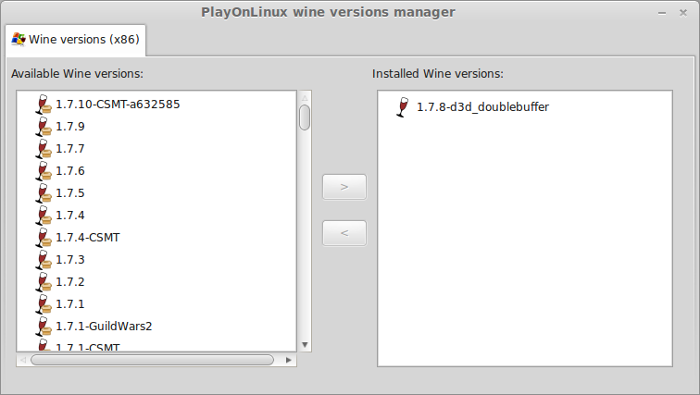Image resolution: width=700 pixels, height=395 pixels.
Task: Click the install arrow (>) button
Action: pos(344,187)
